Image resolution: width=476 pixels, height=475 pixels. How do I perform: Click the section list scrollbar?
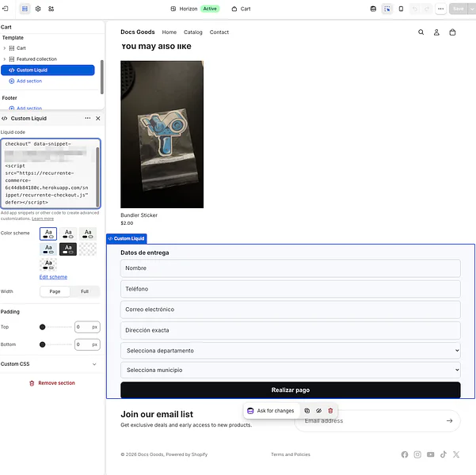click(102, 77)
